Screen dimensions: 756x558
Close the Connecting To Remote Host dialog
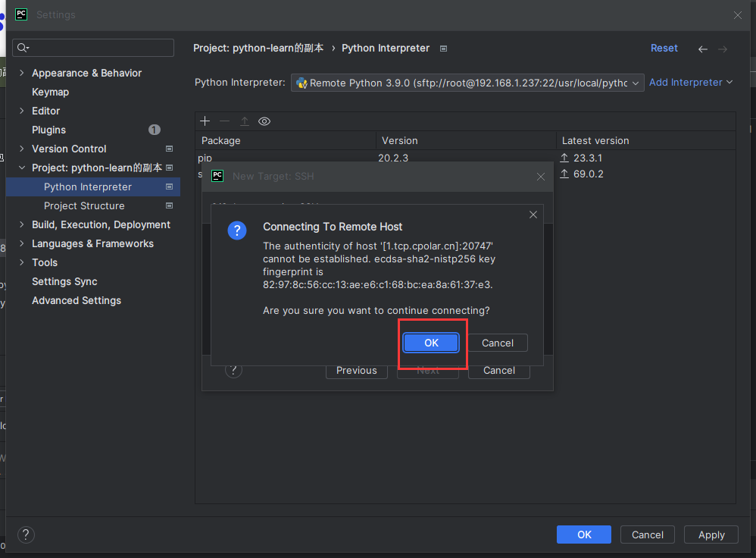[x=533, y=215]
